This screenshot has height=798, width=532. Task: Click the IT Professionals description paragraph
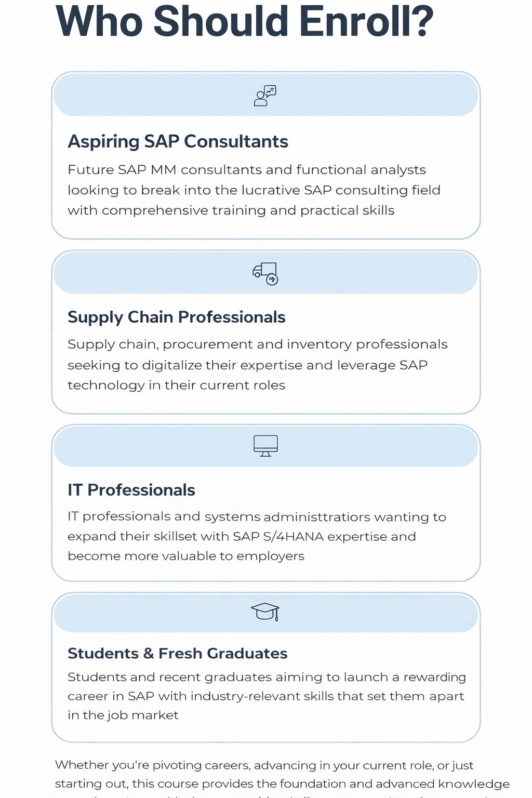click(257, 536)
